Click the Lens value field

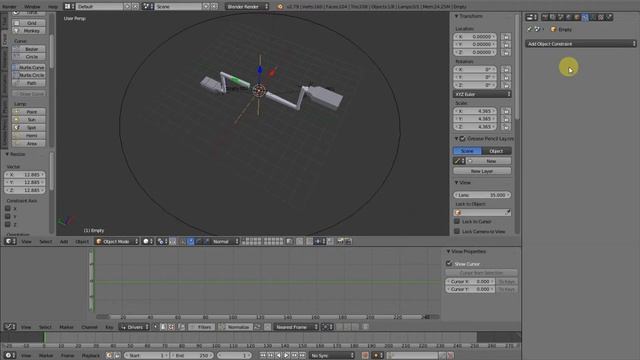(482, 195)
